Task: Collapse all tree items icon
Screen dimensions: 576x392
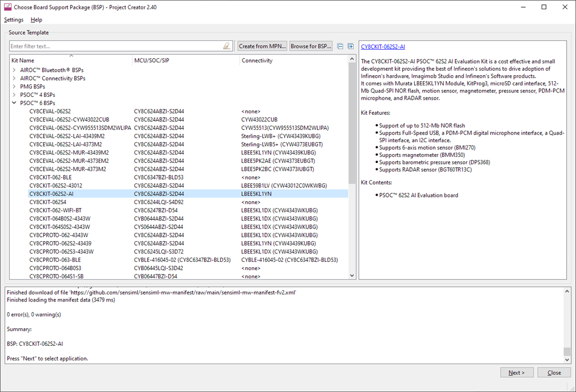Action: click(340, 46)
